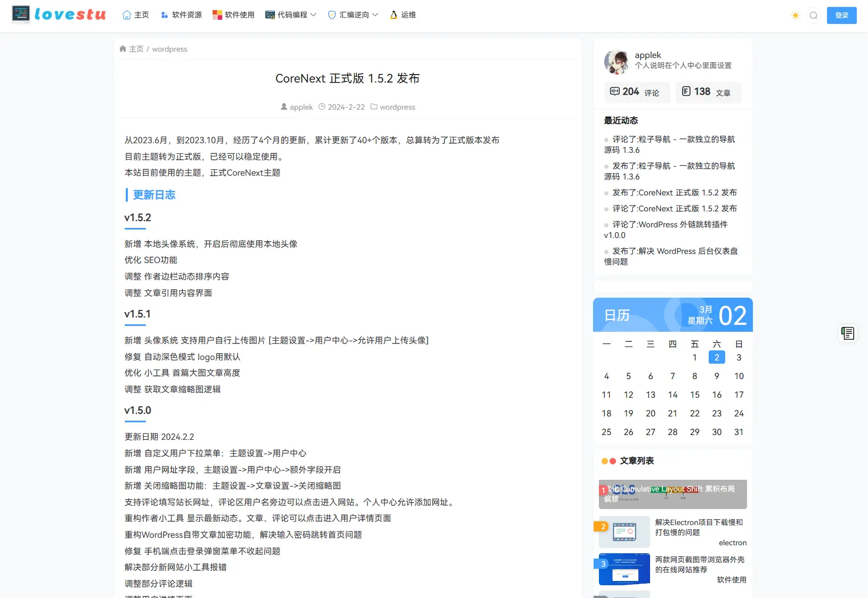
Task: Click the 运维 flame icon
Action: click(x=394, y=15)
